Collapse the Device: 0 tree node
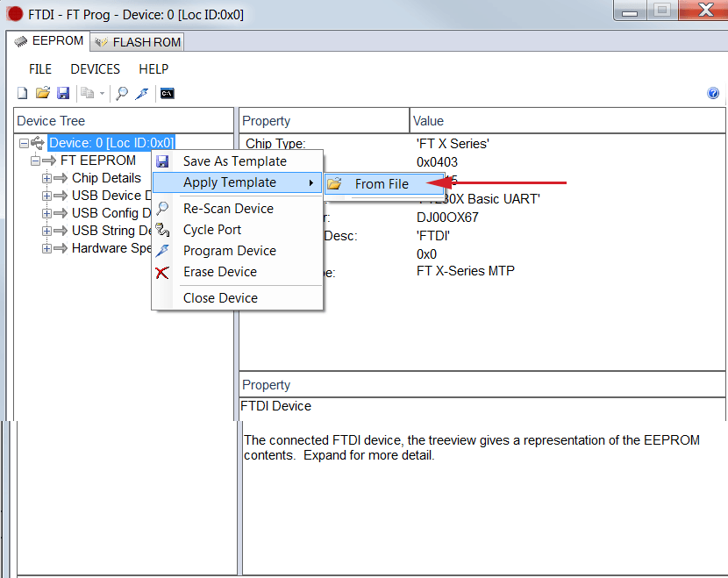Image resolution: width=728 pixels, height=578 pixels. pos(24,143)
